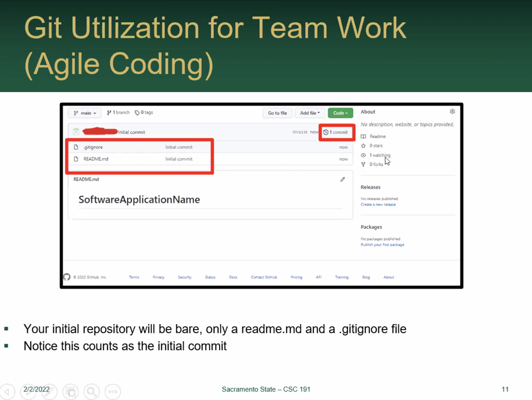
Task: Open the Blog footer link
Action: point(366,277)
